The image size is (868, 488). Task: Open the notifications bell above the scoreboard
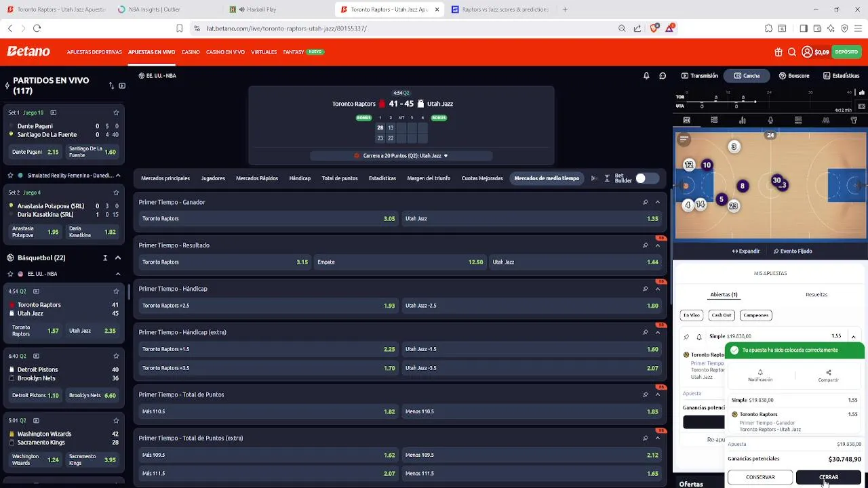coord(646,76)
